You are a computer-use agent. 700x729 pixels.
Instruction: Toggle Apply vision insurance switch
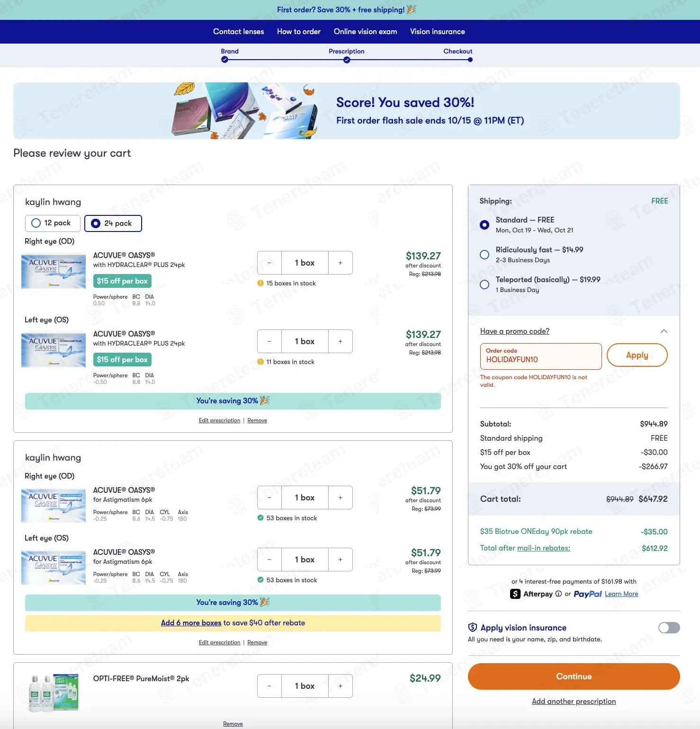point(669,628)
